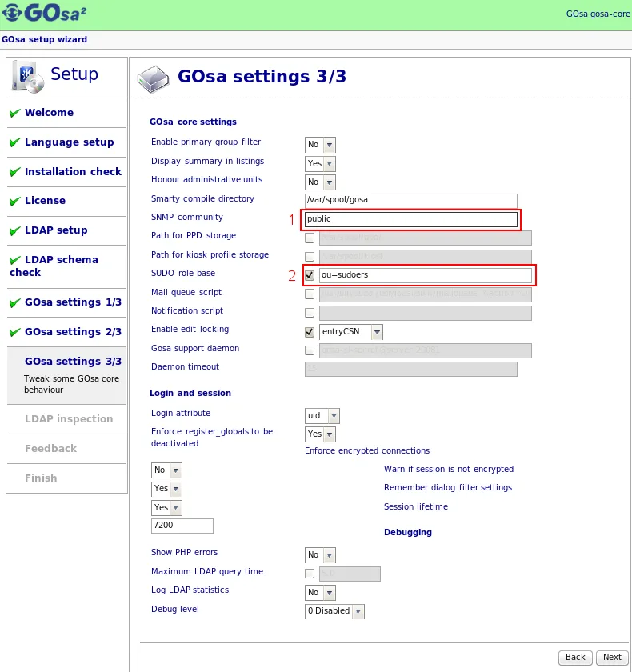Enable the Gosa support daemon checkbox
Screen dimensions: 632x672
coord(310,350)
